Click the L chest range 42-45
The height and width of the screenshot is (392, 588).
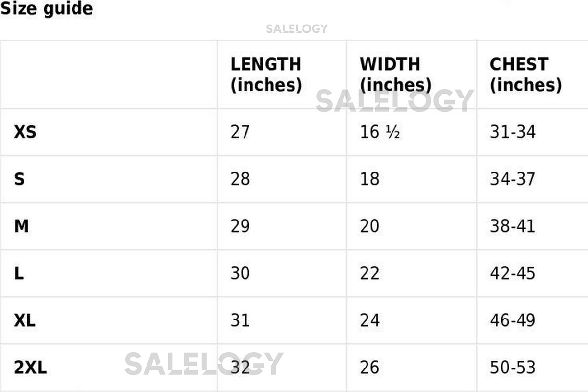[x=513, y=273]
